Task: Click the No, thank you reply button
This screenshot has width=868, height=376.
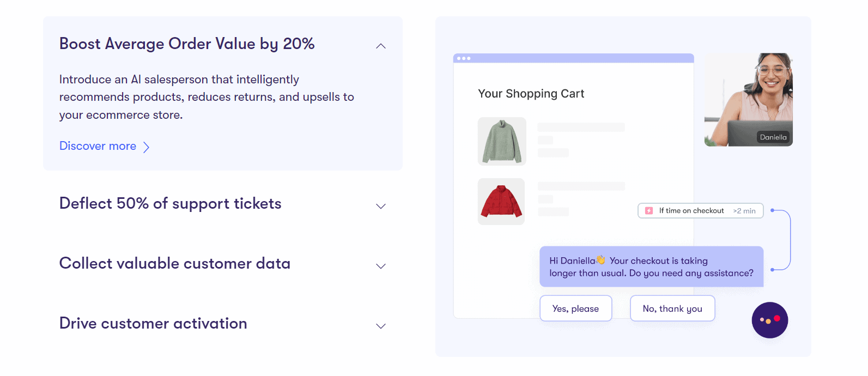Action: pyautogui.click(x=672, y=308)
